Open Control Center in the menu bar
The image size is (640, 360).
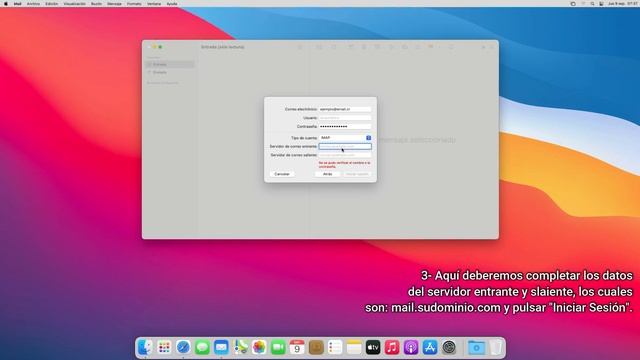[x=601, y=4]
